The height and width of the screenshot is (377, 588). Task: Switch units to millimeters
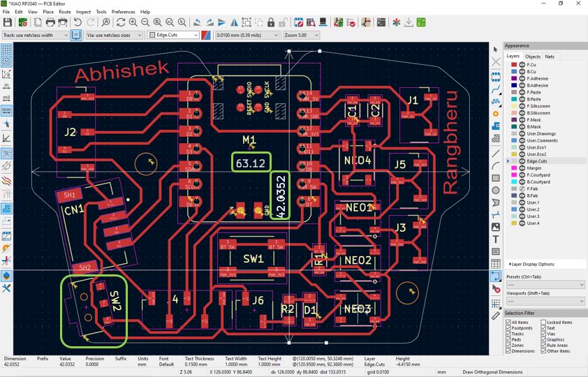(x=6, y=110)
